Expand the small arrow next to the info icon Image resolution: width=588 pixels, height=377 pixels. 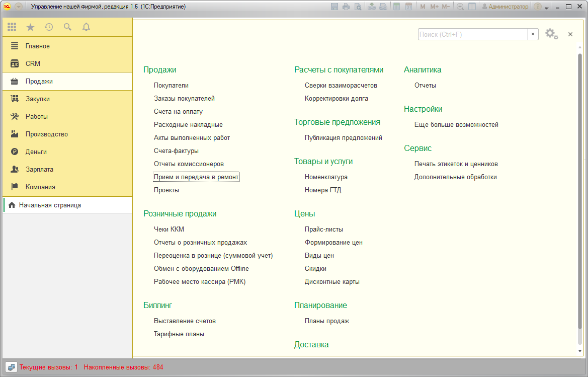547,7
